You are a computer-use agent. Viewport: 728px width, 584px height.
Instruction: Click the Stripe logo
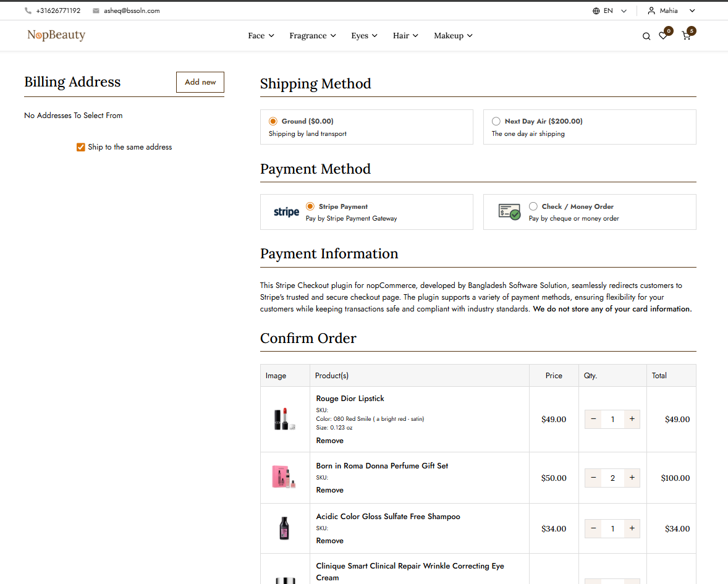(x=287, y=212)
